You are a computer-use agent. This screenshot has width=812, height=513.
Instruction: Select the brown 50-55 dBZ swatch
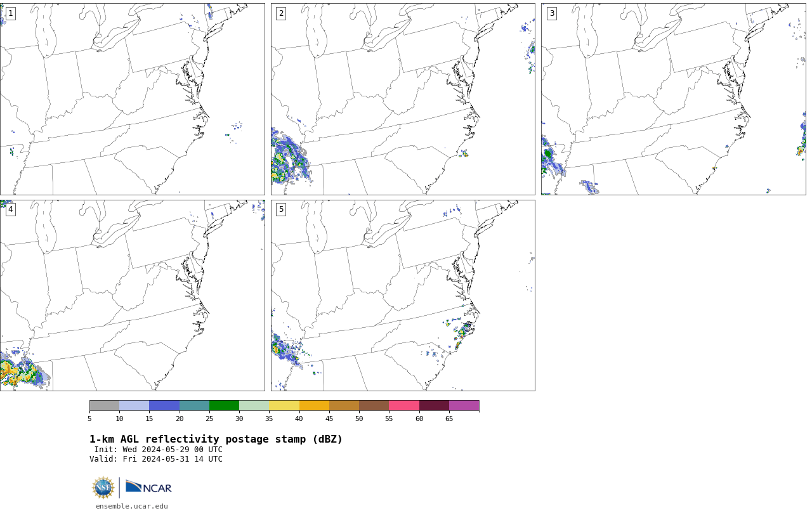[x=374, y=406]
